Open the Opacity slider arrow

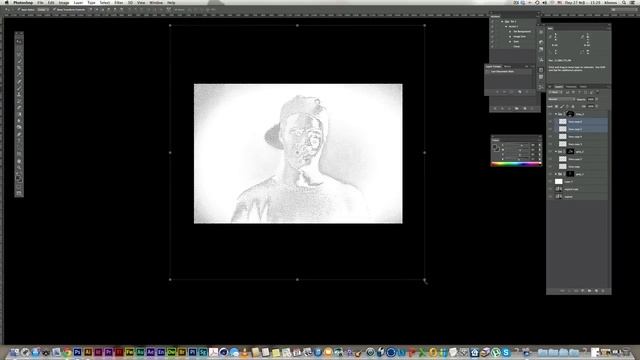[597, 99]
